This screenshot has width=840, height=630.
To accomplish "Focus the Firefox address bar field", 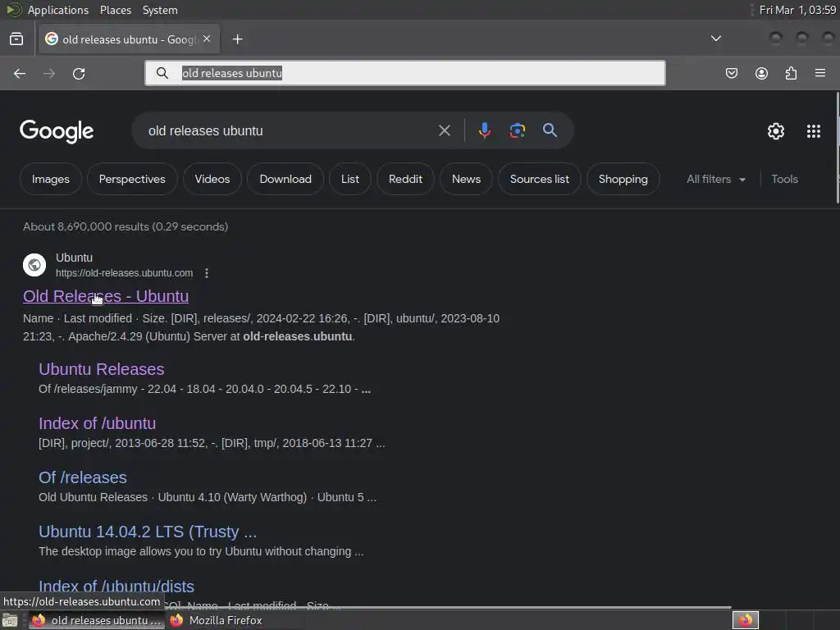I will [x=405, y=73].
